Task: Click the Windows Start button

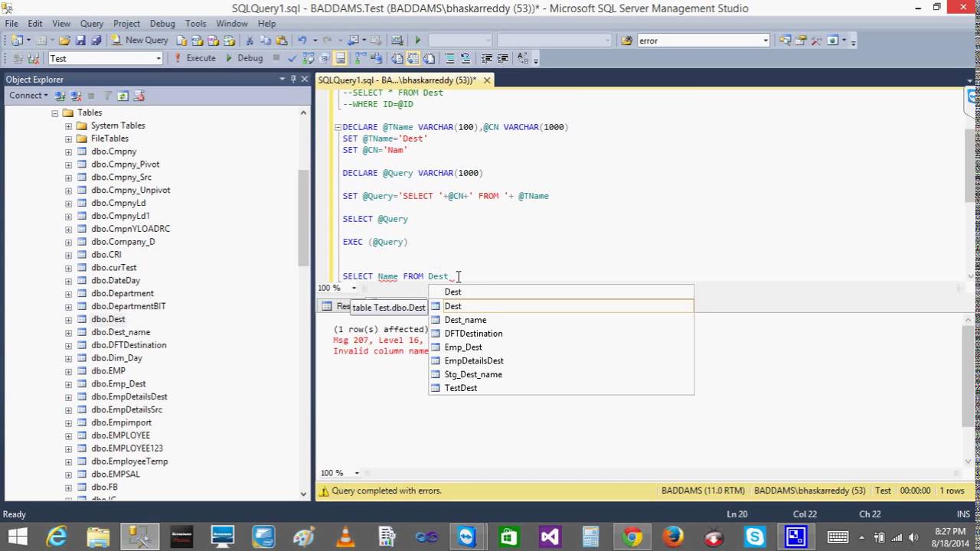Action: tap(17, 537)
